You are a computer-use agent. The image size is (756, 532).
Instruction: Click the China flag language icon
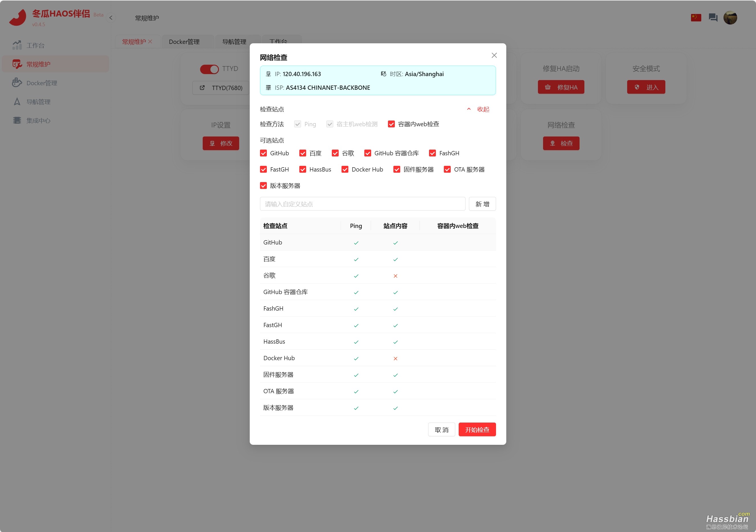coord(696,18)
